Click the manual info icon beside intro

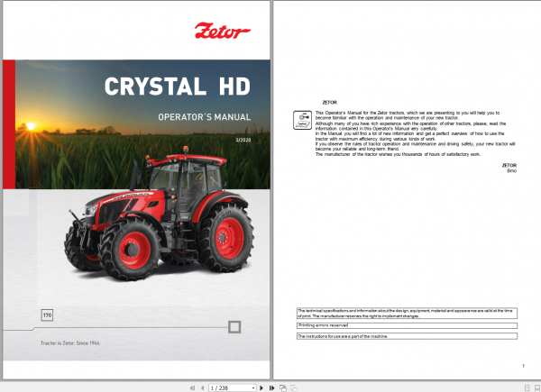click(302, 120)
